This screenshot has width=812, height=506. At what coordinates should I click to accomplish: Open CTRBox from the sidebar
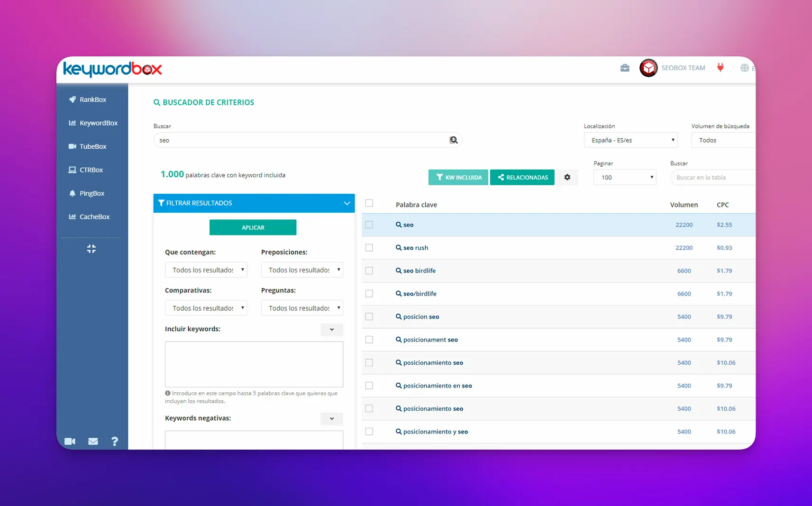pos(91,170)
